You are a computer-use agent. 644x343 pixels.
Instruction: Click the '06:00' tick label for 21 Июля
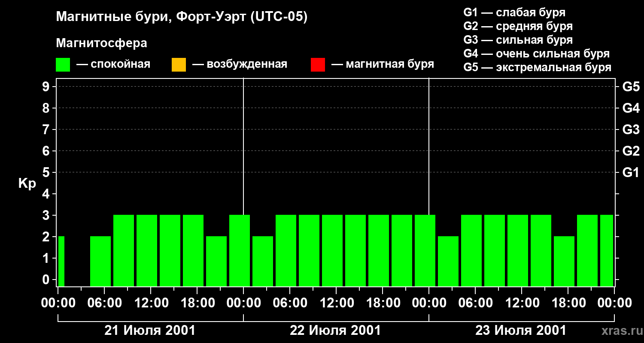104,303
